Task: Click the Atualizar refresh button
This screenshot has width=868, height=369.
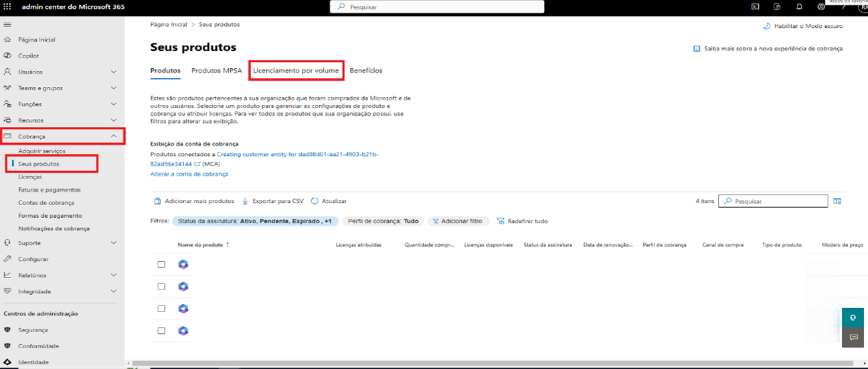Action: point(329,201)
